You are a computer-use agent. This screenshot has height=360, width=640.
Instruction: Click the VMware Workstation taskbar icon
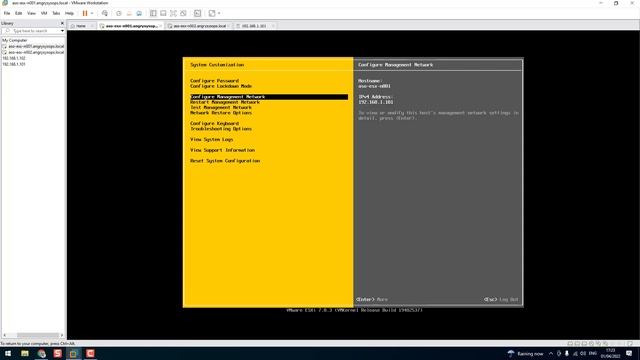73,353
